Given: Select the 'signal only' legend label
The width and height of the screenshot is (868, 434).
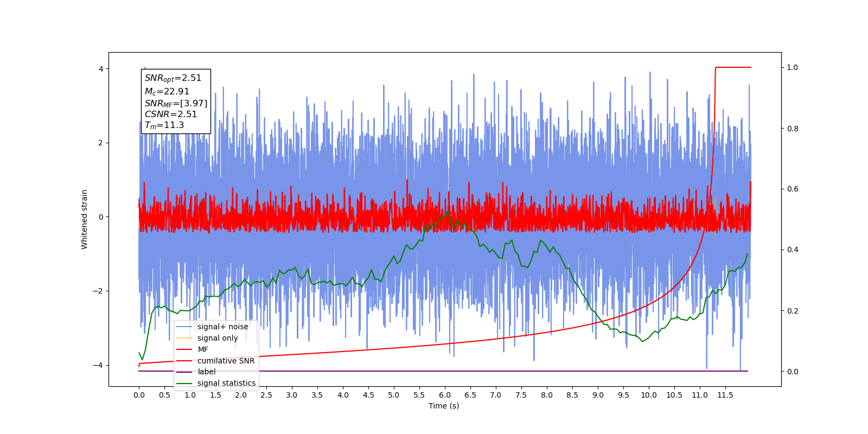Looking at the screenshot, I should coord(218,338).
